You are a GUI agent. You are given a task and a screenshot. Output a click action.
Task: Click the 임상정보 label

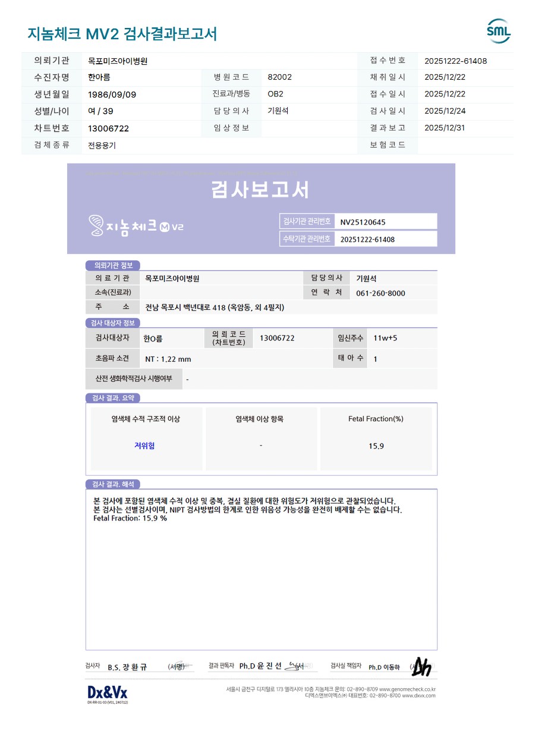click(x=231, y=128)
